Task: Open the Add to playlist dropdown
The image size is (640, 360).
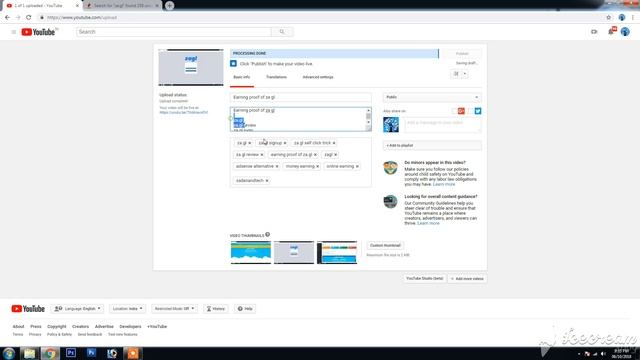Action: pyautogui.click(x=432, y=146)
